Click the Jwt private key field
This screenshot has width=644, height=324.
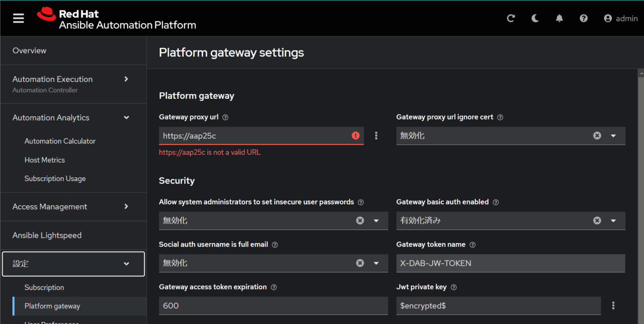pyautogui.click(x=499, y=306)
